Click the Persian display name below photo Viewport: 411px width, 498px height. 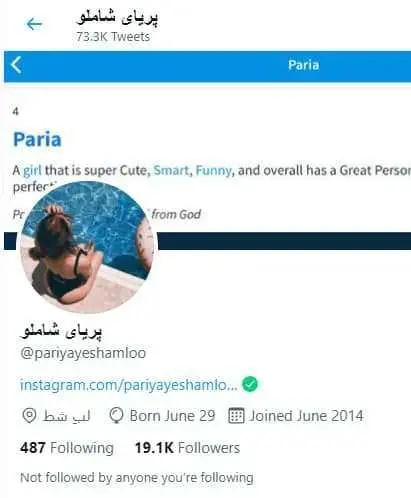pos(61,331)
